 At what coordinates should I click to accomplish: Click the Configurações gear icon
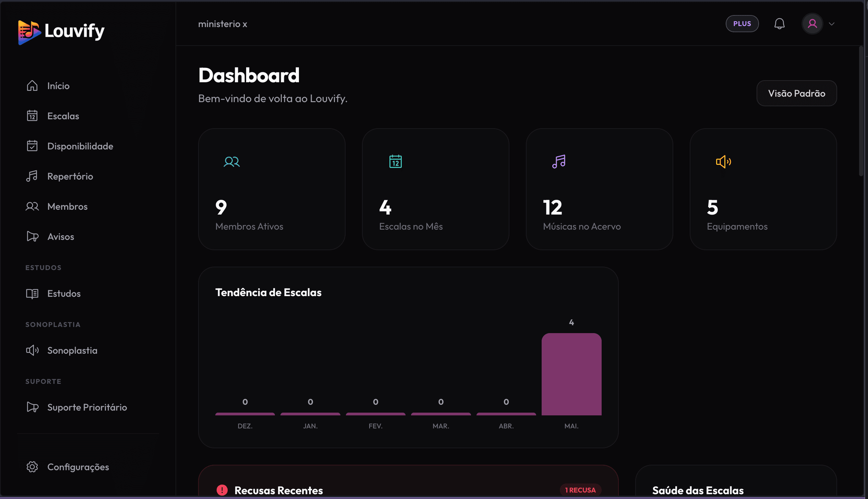coord(32,467)
